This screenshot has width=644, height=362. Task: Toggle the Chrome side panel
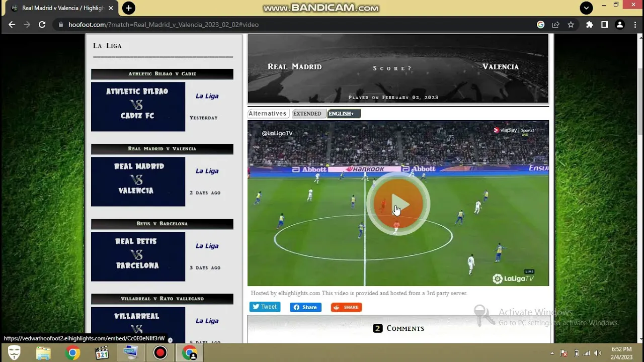(x=605, y=25)
